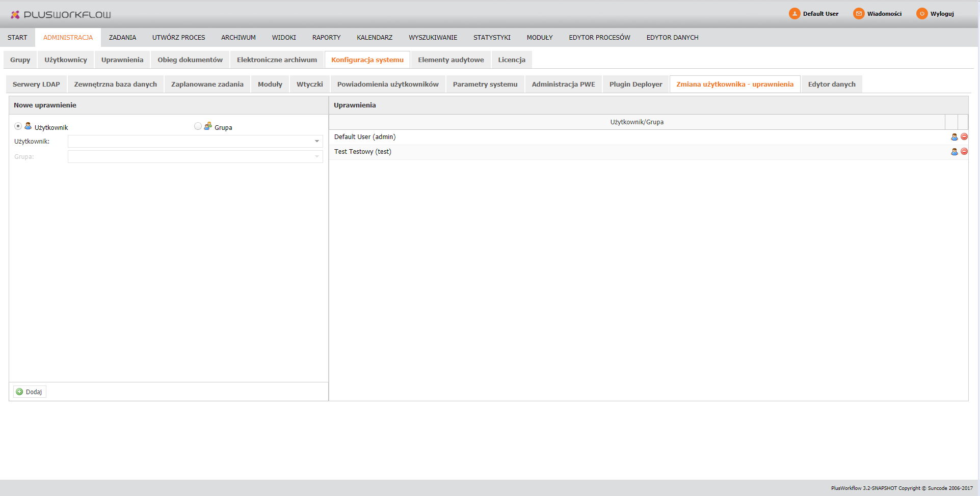
Task: Click the PlusWorkflow logo icon
Action: (x=15, y=15)
